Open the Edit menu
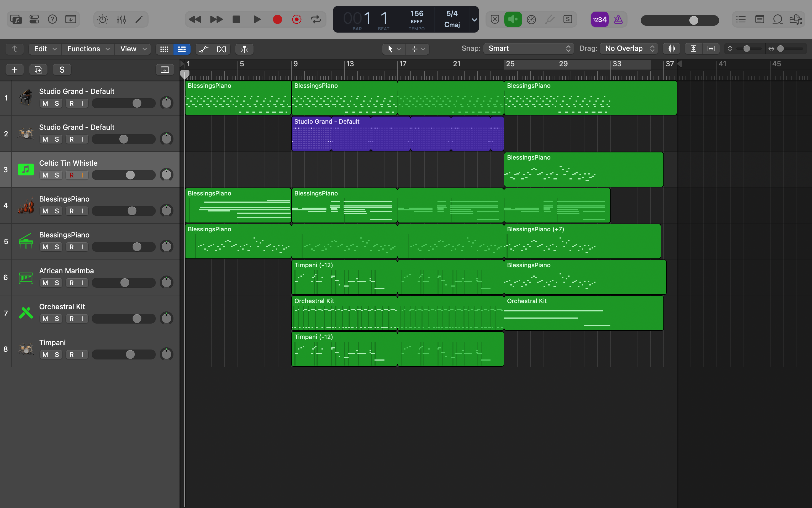The width and height of the screenshot is (812, 508). pyautogui.click(x=45, y=49)
